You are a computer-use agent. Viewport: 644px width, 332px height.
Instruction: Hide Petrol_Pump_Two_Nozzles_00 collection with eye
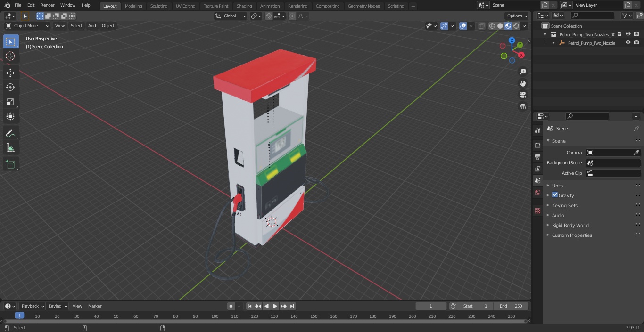(x=628, y=34)
